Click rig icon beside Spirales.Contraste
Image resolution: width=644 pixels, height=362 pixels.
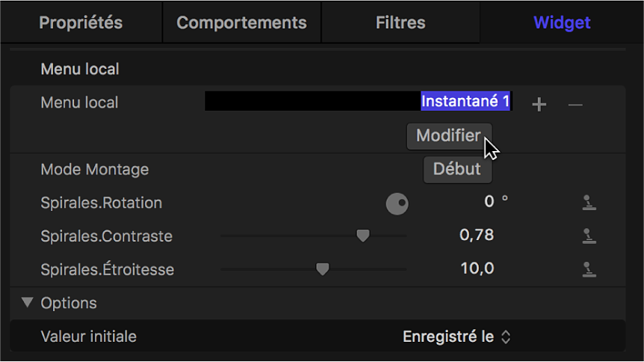589,236
